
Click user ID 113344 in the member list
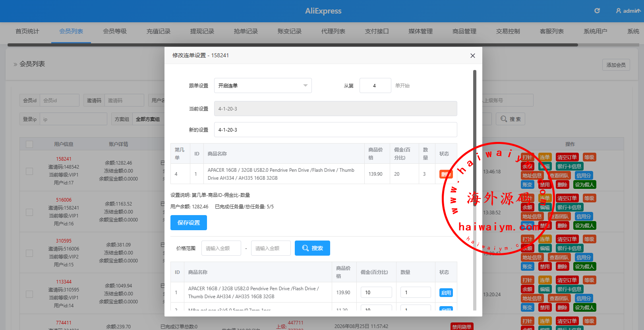(x=64, y=282)
